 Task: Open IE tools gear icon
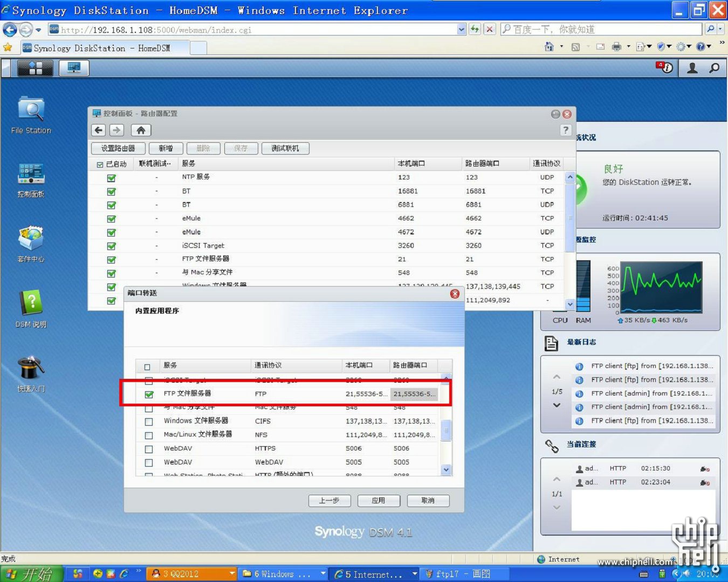click(681, 47)
